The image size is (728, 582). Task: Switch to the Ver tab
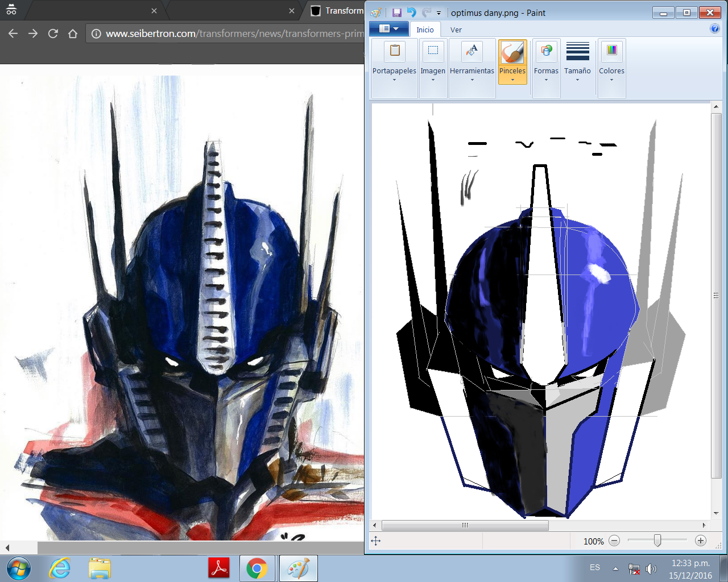(x=456, y=30)
